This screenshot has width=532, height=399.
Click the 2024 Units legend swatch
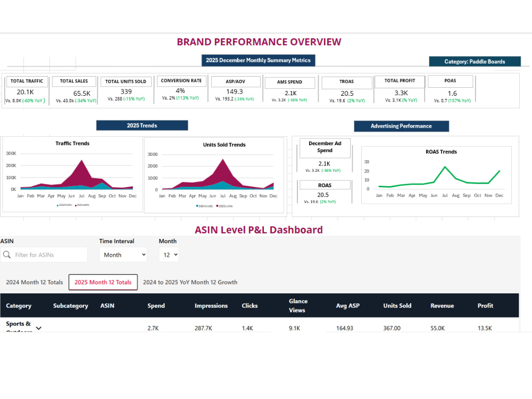pyautogui.click(x=197, y=206)
